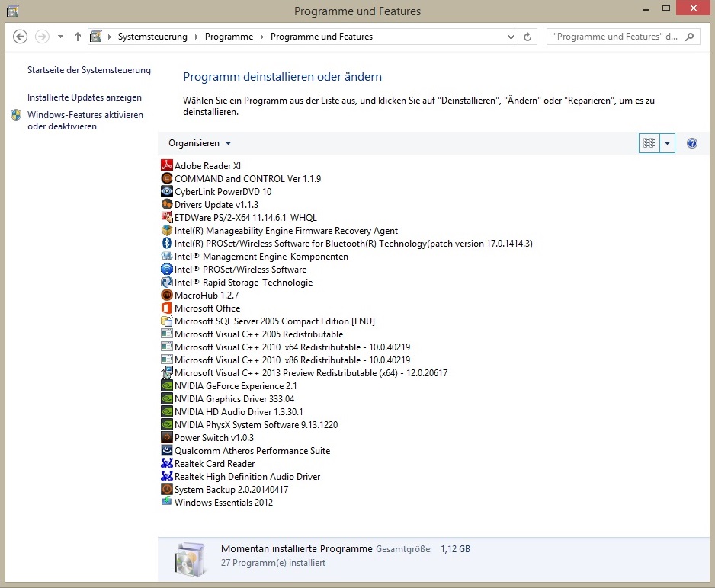
Task: Click Programme und Features breadcrumb segment
Action: coord(322,37)
